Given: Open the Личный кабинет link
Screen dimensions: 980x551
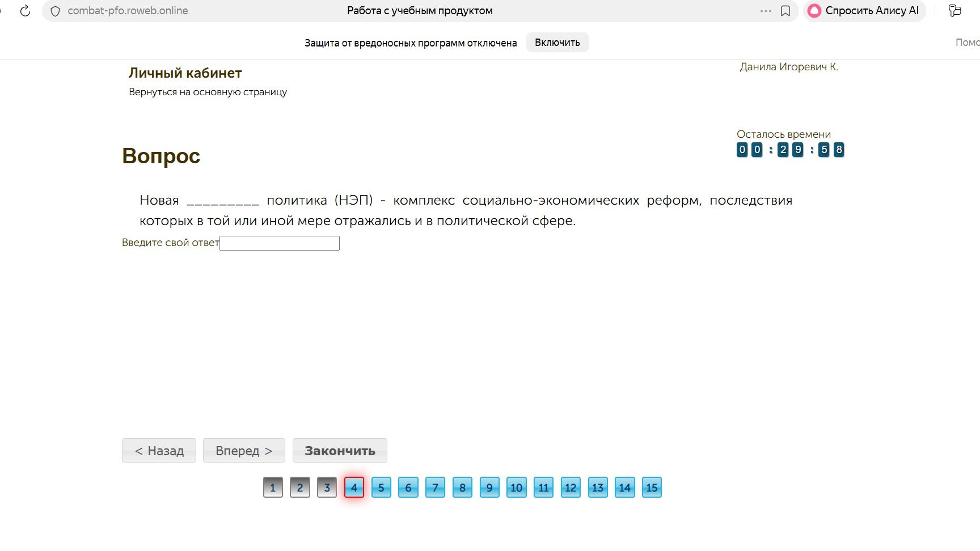Looking at the screenshot, I should coord(185,73).
